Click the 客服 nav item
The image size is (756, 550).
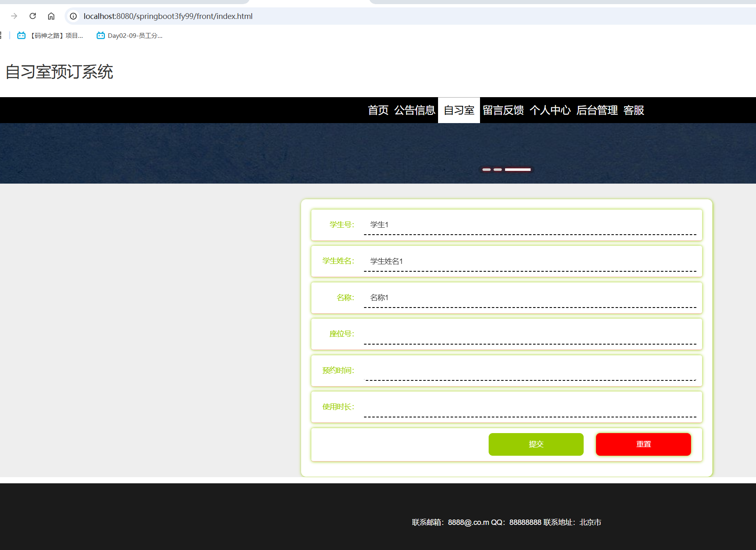pos(634,110)
